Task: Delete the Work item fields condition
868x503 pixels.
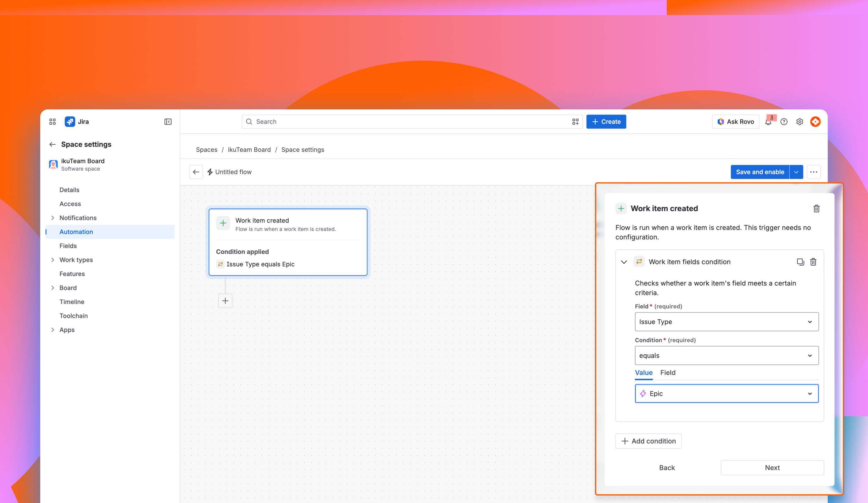Action: (x=813, y=262)
